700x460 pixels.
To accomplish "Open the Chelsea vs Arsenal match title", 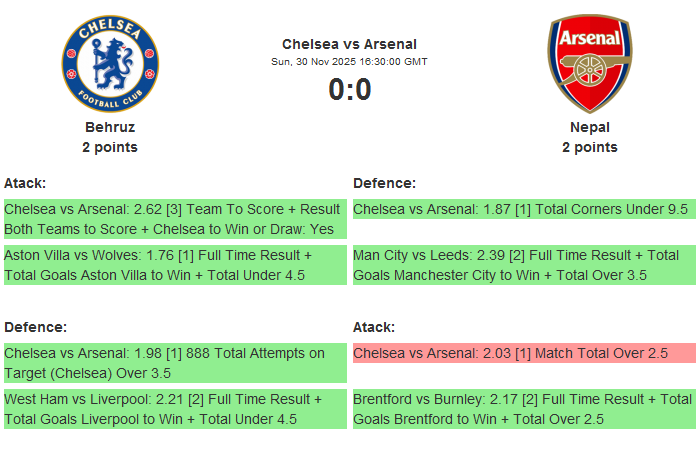I will click(349, 44).
